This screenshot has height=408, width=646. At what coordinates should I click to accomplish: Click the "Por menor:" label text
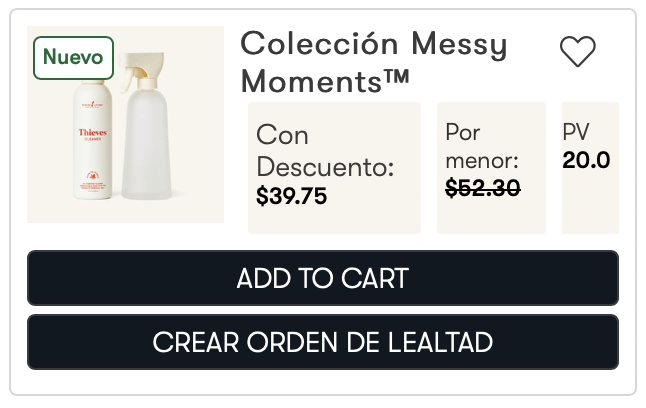(x=481, y=146)
